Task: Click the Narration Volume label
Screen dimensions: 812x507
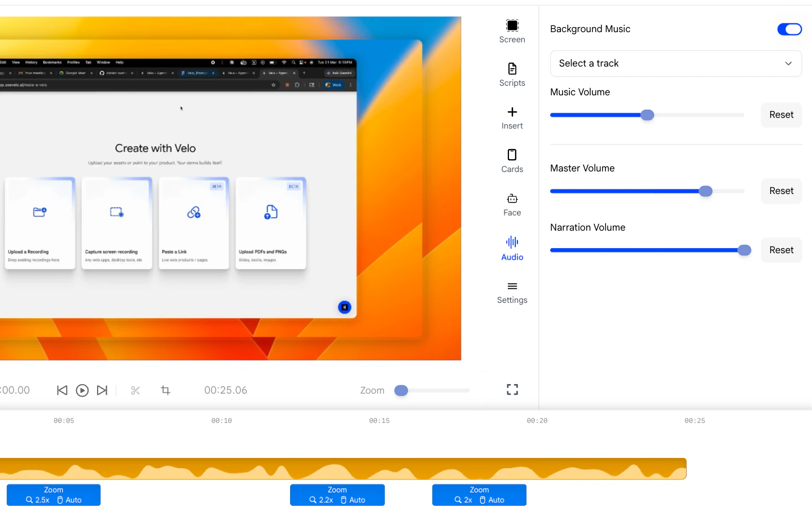Action: click(588, 227)
